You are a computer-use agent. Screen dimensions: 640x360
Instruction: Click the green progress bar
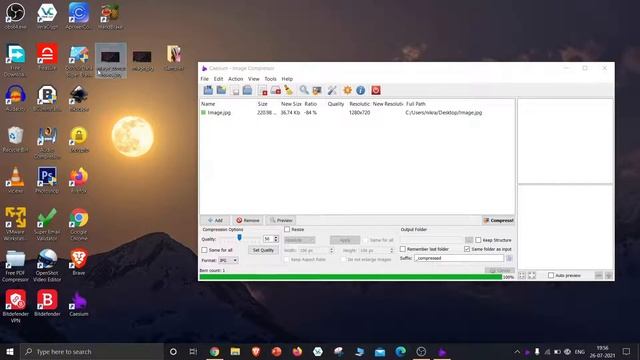click(351, 277)
